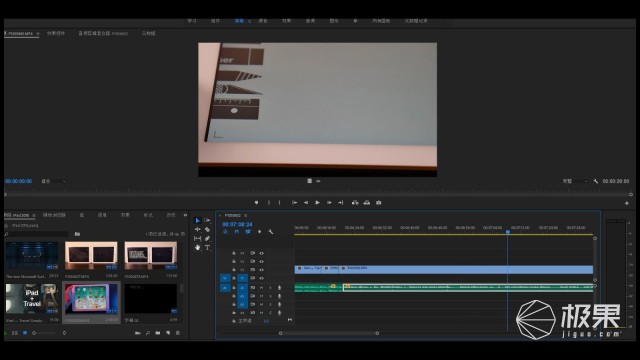Select the Selection arrow tool
Image resolution: width=640 pixels, height=360 pixels.
tap(198, 220)
